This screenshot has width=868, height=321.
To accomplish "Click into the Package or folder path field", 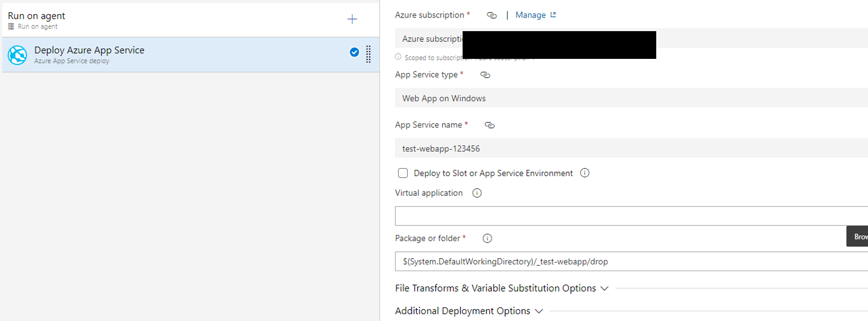I will (x=631, y=261).
